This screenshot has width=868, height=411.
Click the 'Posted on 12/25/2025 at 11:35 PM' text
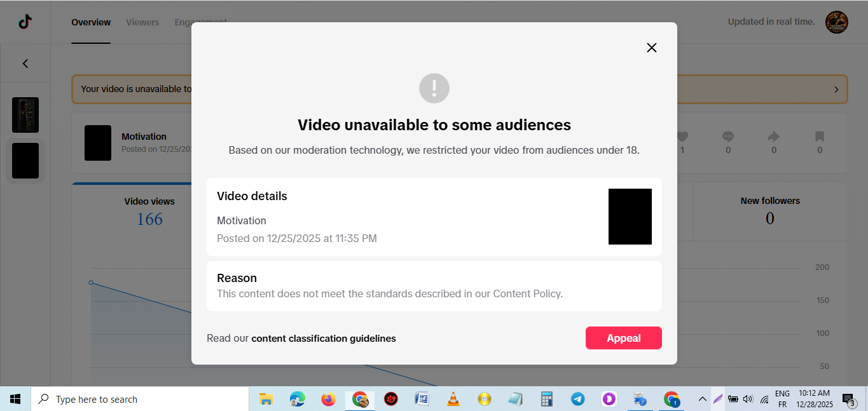pyautogui.click(x=297, y=238)
